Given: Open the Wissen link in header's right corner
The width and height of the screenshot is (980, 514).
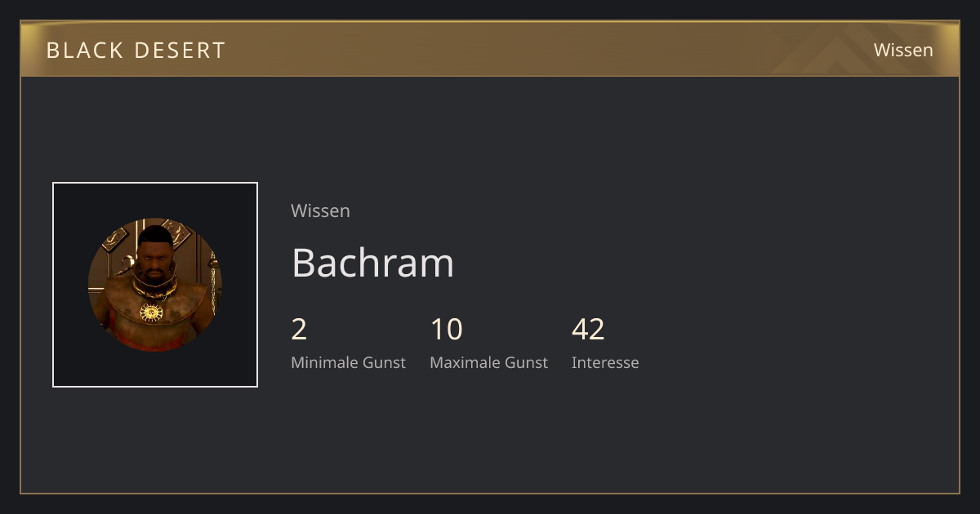Looking at the screenshot, I should click(x=903, y=50).
